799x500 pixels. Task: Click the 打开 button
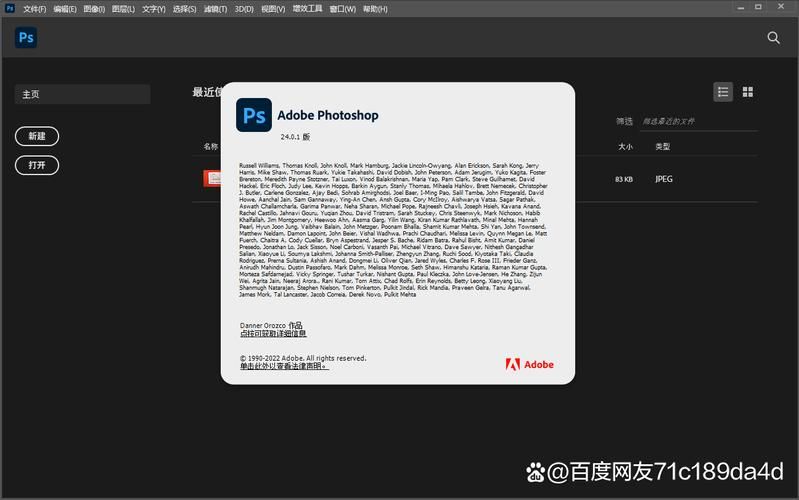[37, 165]
